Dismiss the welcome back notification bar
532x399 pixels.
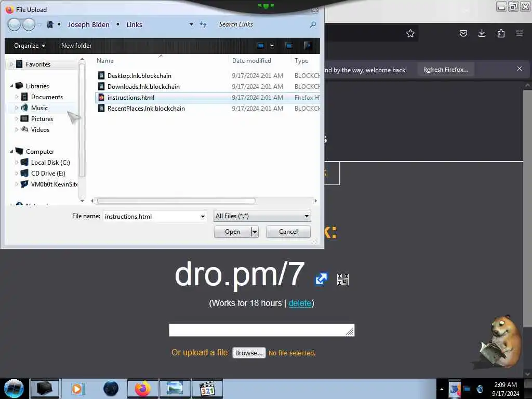pos(519,69)
